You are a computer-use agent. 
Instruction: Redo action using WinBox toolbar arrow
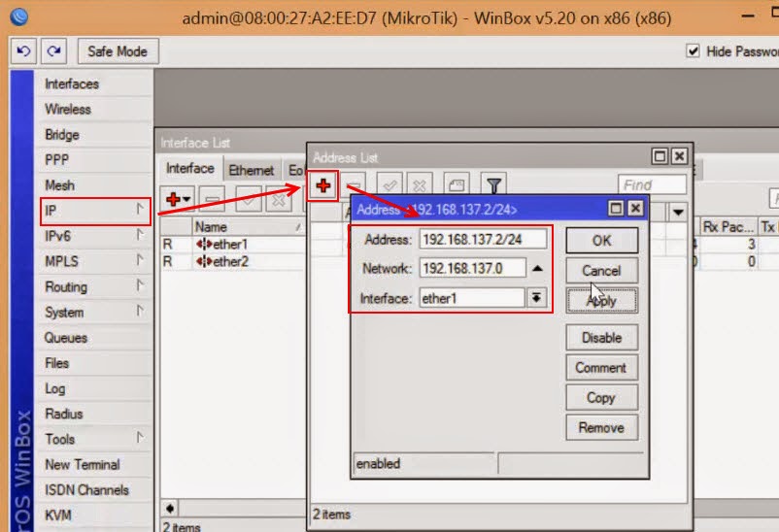(x=53, y=51)
